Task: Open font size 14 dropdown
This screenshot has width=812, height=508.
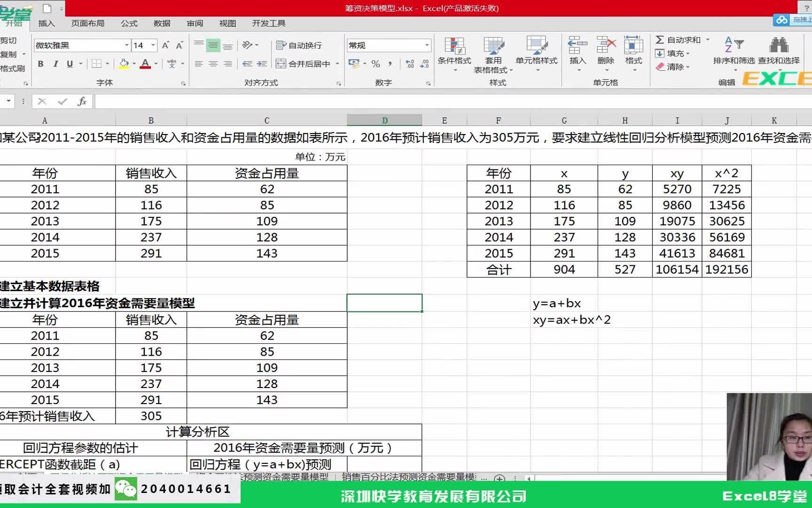Action: tap(153, 45)
